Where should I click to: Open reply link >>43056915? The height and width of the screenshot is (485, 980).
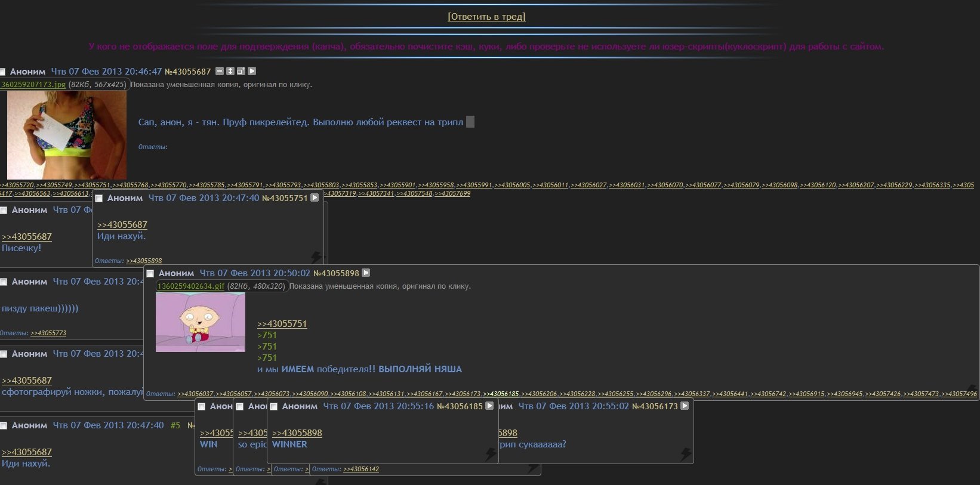(x=806, y=394)
